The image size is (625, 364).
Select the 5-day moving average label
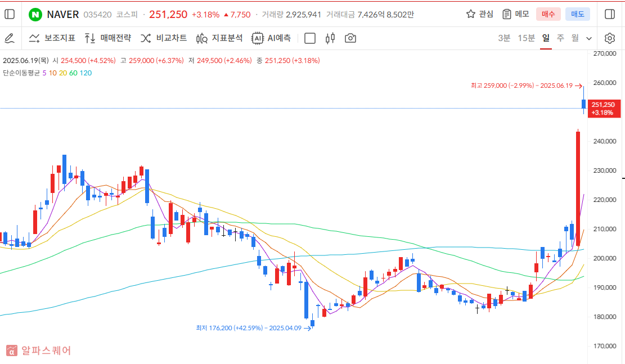click(x=44, y=73)
